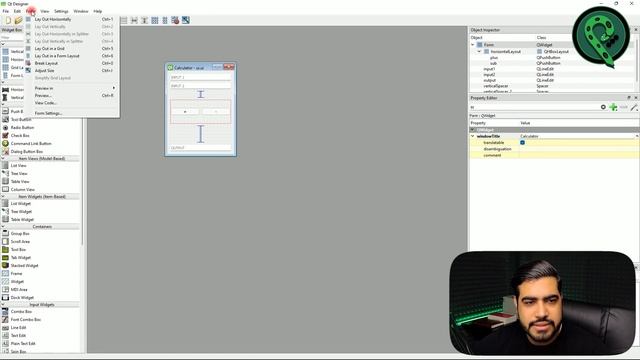Collapse the Form node in Object Inspector

coord(473,44)
